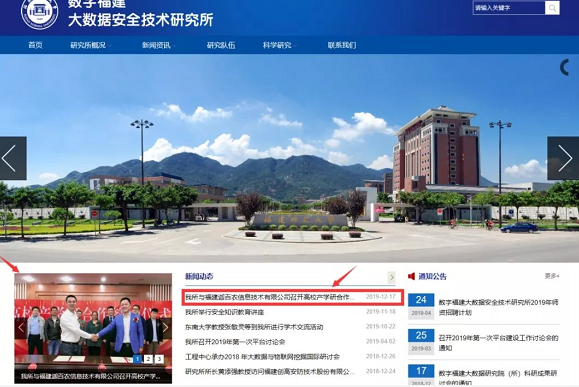Open news 我所召开2019年第一次平台讨论会
This screenshot has width=579, height=387.
pos(235,342)
